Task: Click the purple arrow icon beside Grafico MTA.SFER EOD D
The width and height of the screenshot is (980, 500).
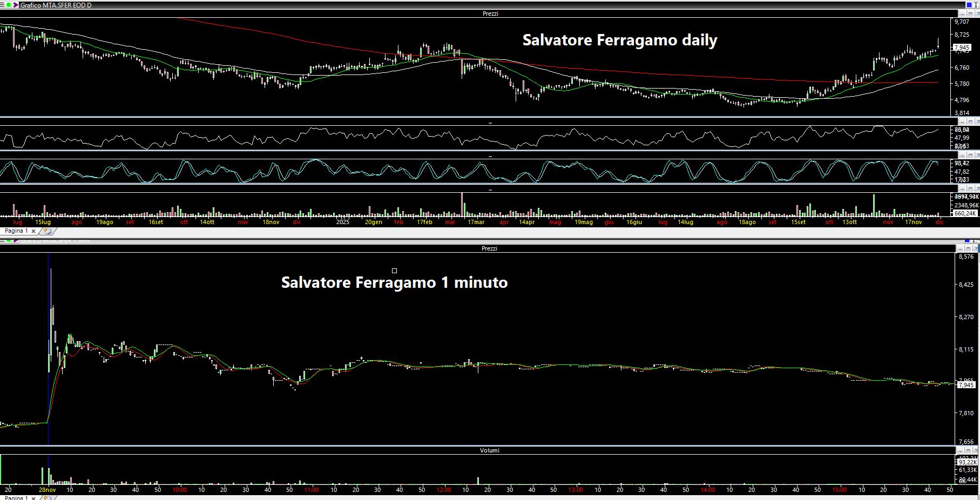Action: click(16, 5)
